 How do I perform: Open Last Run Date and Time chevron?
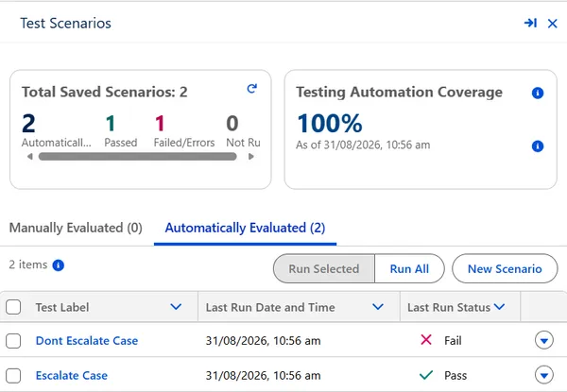pos(378,307)
